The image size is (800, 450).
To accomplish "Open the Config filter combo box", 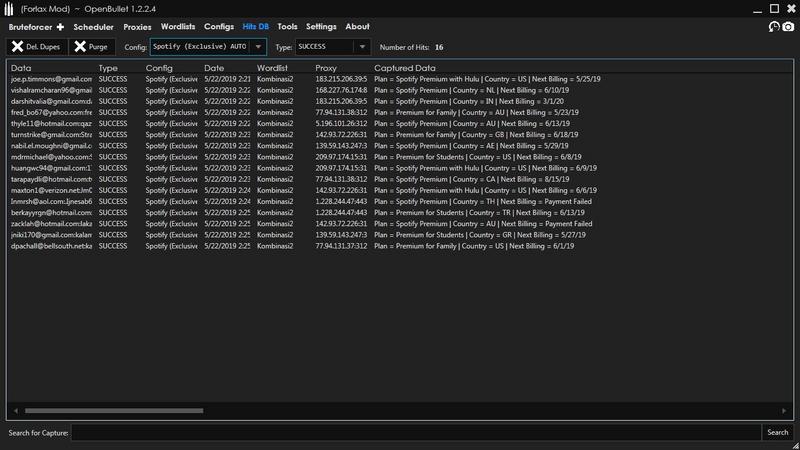I will click(x=208, y=47).
